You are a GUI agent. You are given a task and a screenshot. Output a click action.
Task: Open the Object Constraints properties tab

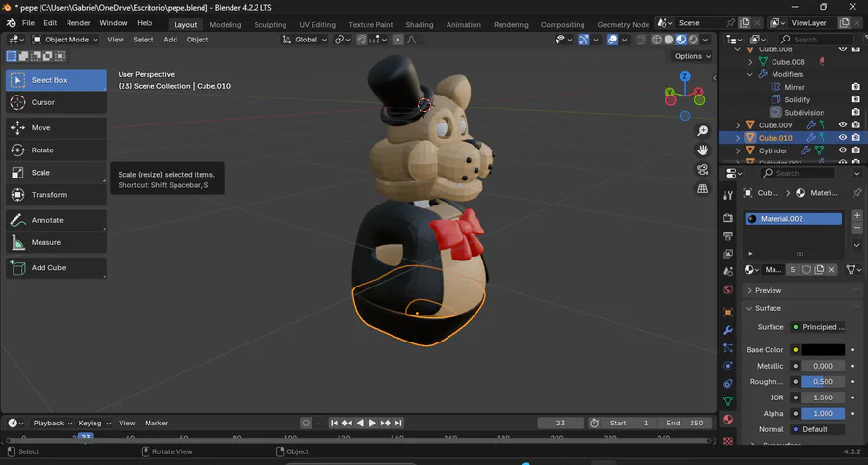click(728, 384)
